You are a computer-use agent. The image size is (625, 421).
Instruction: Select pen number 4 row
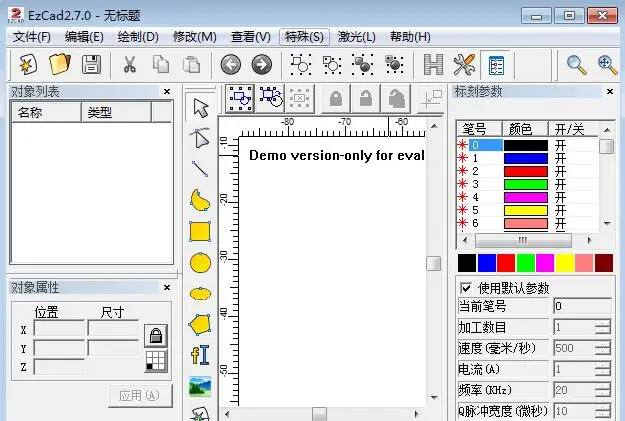point(527,197)
